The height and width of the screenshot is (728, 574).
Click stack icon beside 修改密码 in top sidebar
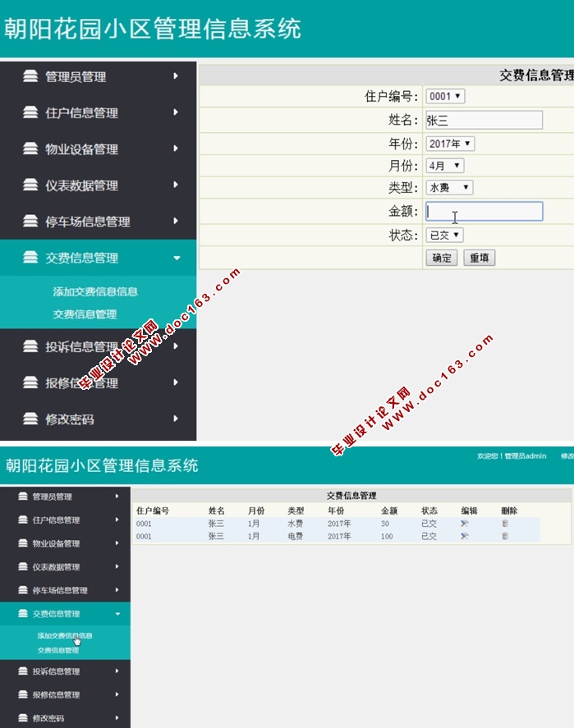click(30, 419)
